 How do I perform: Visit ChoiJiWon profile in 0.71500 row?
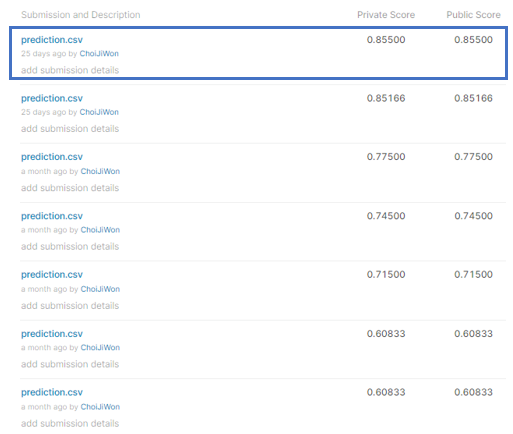point(100,289)
